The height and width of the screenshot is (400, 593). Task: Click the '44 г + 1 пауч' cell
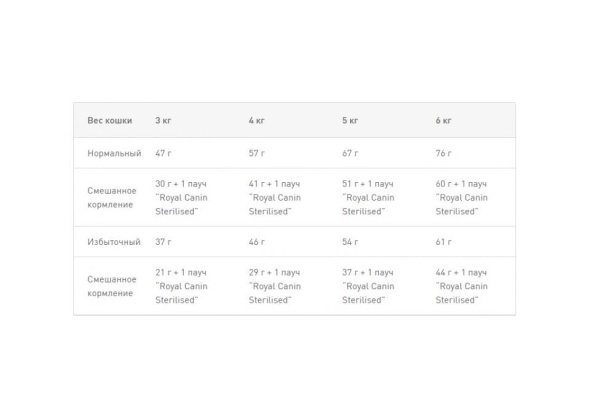(461, 286)
